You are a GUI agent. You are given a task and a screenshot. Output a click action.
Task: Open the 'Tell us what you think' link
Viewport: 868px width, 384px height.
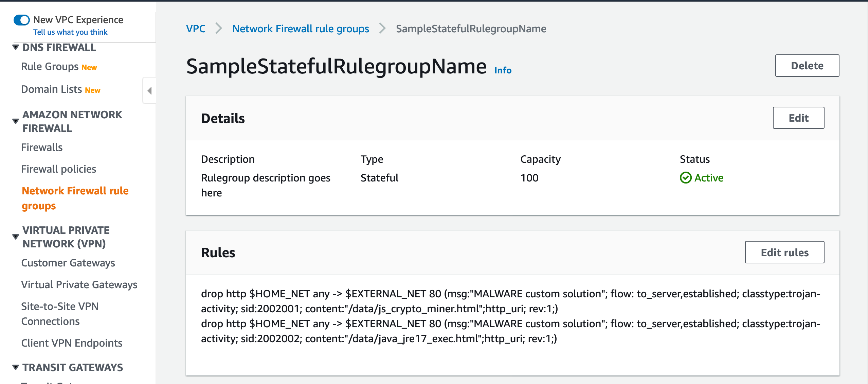[70, 32]
